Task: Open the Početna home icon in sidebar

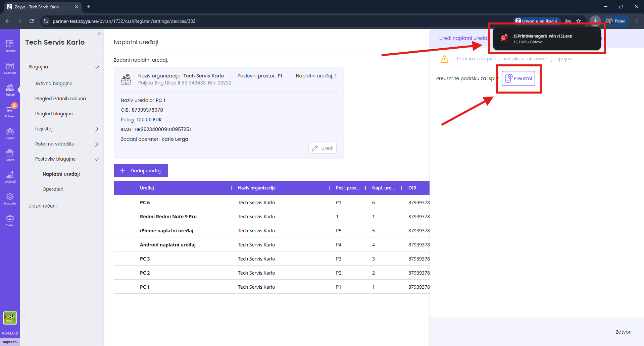Action: point(10,46)
